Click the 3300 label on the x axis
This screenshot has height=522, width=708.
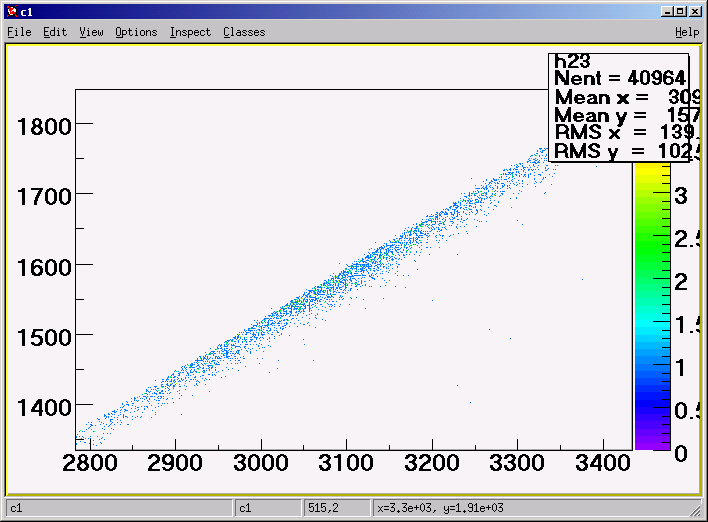[x=517, y=463]
